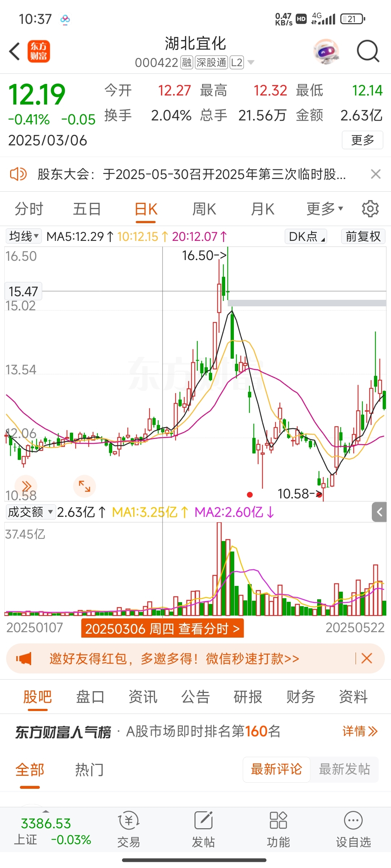
Task: Tap the speaker announcement icon
Action: pyautogui.click(x=18, y=174)
